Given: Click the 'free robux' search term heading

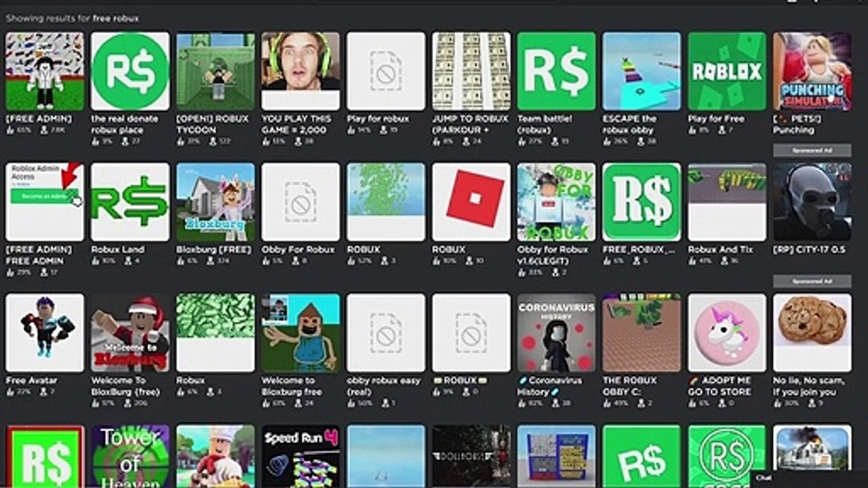Looking at the screenshot, I should tap(116, 18).
